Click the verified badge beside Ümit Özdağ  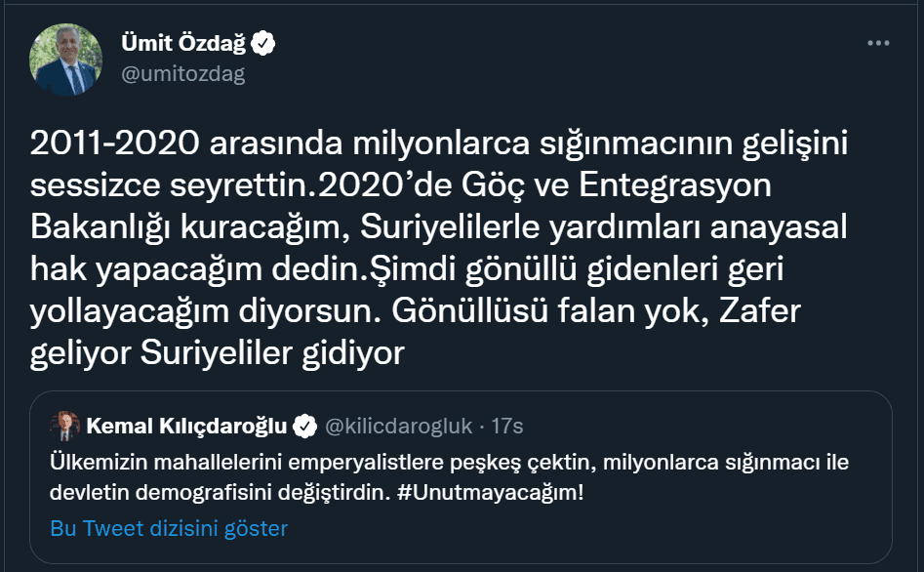(264, 43)
